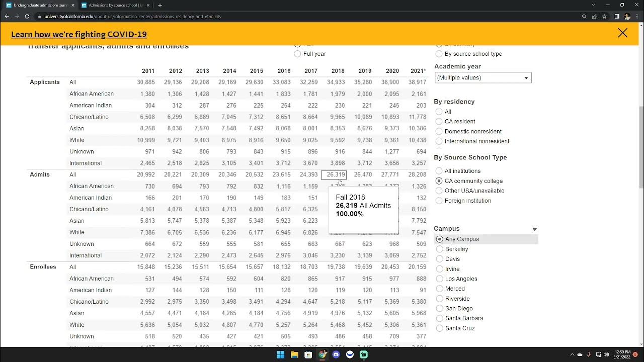Click 2016 Chicano/Latino Applicants value 8,651

coord(283,117)
